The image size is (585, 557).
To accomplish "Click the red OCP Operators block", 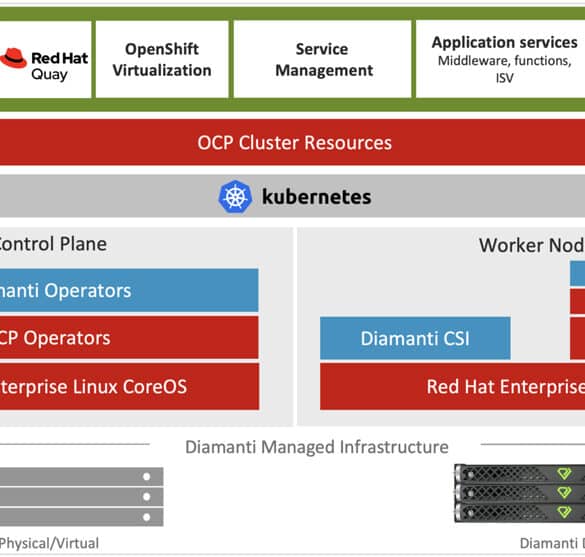I will click(129, 338).
